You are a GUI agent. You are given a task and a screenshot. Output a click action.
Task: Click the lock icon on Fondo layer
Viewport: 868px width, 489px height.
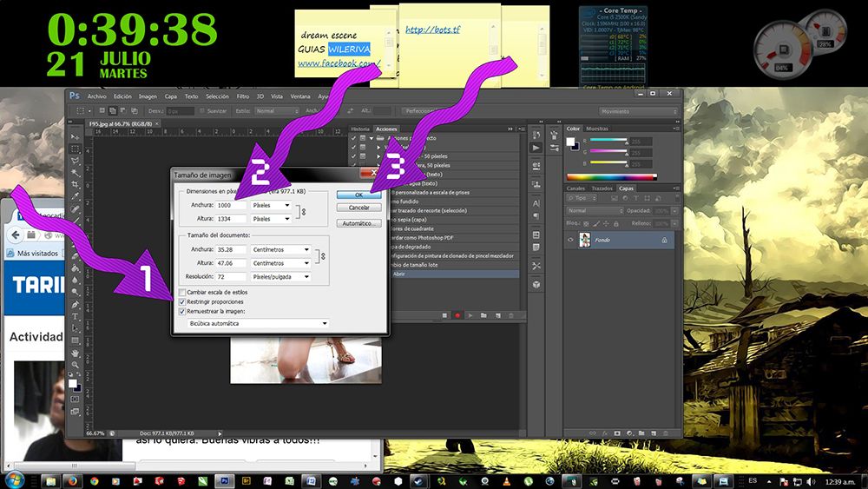(664, 241)
